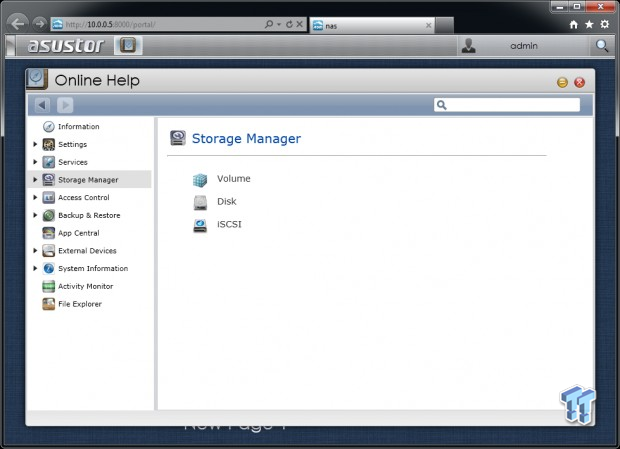Minimize the Online Help window with yellow button
Viewport: 620px width, 449px height.
pyautogui.click(x=562, y=82)
